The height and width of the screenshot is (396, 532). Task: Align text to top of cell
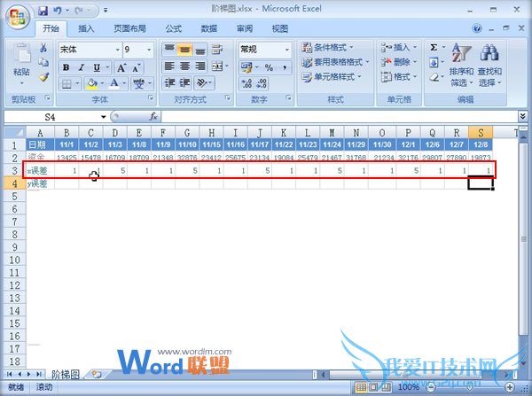click(169, 50)
